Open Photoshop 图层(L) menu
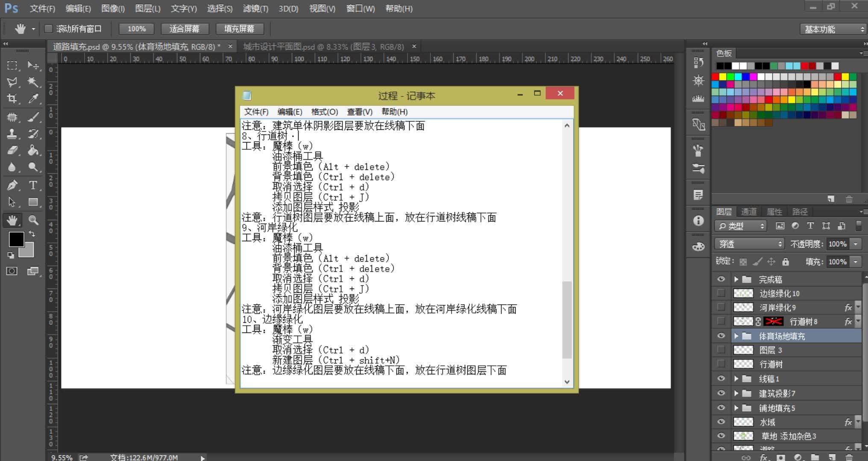868x461 pixels. [x=148, y=9]
